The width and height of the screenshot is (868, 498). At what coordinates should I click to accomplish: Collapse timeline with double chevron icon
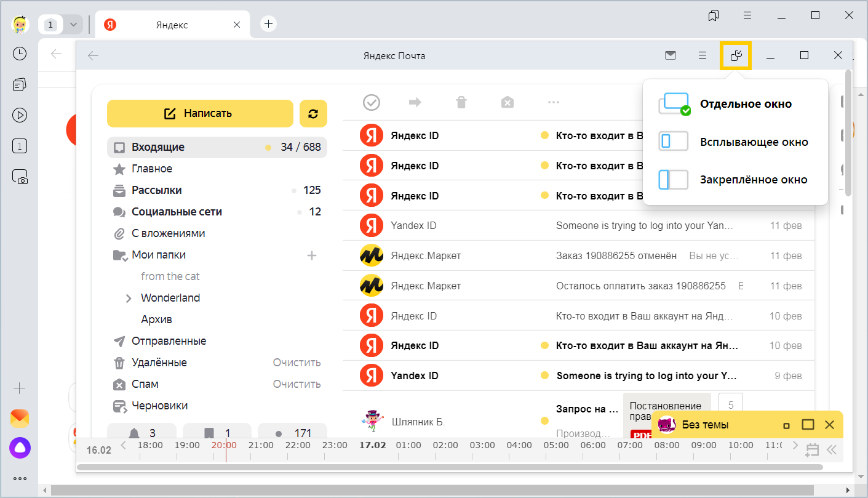pyautogui.click(x=832, y=450)
